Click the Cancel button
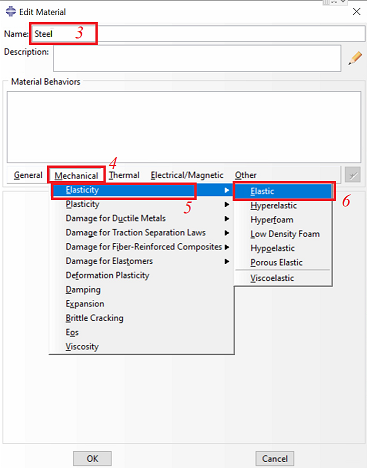Screen dimensions: 367x468 coord(275,459)
